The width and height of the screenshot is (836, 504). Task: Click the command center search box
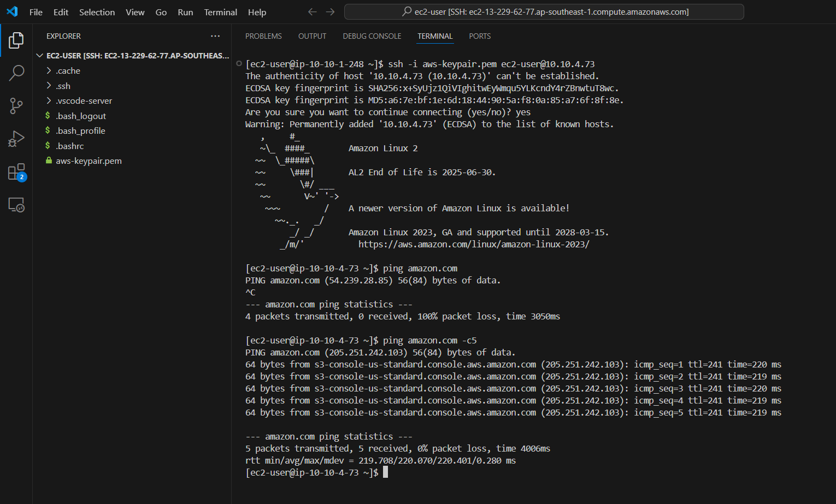(544, 11)
